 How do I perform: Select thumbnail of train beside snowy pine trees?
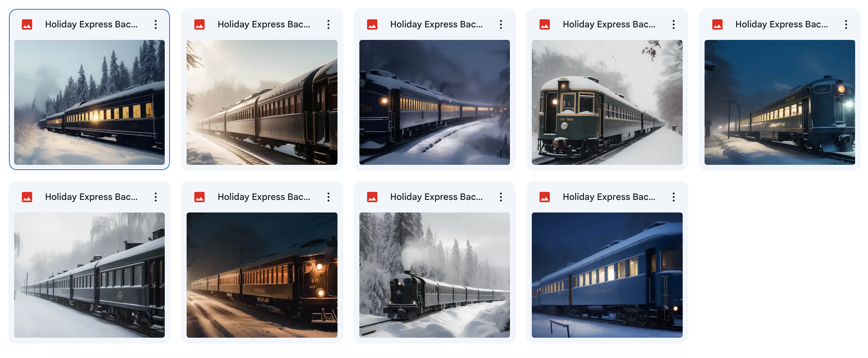click(x=89, y=102)
